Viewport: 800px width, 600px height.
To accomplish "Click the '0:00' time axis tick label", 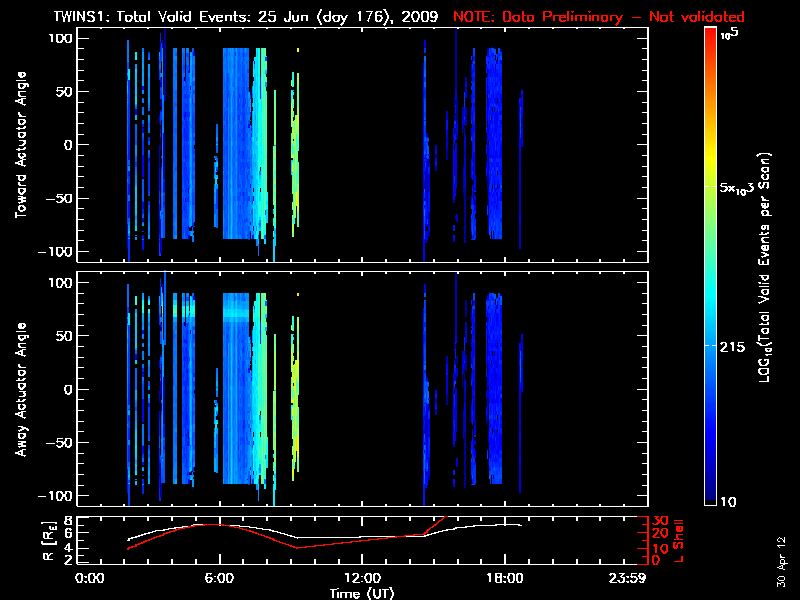I will tap(90, 579).
